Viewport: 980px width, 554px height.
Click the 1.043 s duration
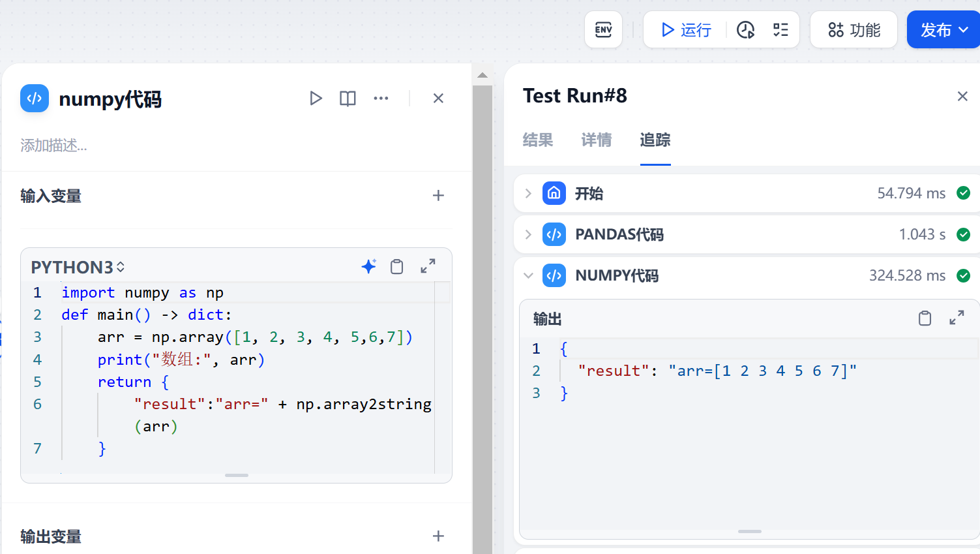(922, 234)
